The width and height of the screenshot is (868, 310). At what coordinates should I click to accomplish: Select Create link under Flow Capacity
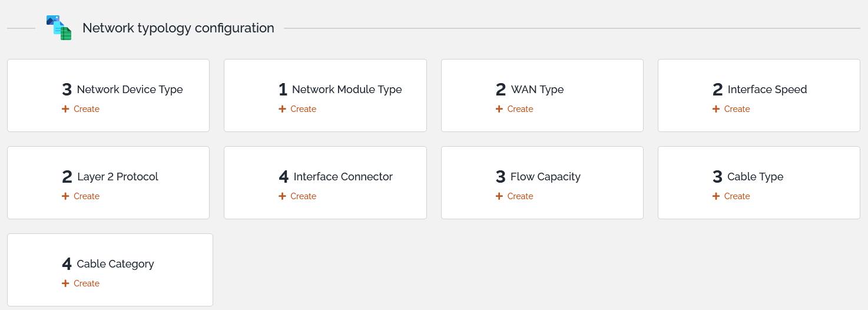(x=520, y=196)
